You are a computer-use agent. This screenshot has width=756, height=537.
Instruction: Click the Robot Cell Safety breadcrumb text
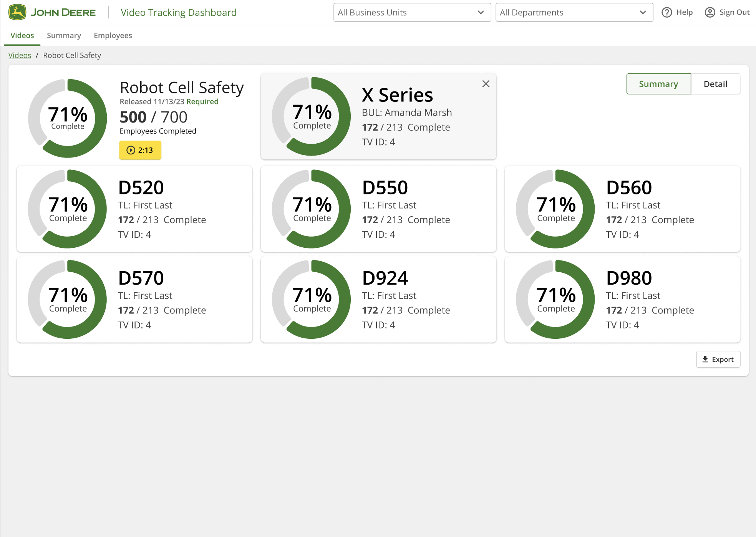coord(72,55)
